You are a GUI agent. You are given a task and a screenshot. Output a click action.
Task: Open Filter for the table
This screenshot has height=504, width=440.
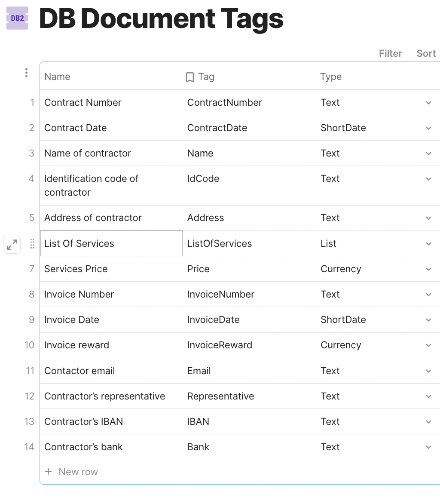point(390,53)
